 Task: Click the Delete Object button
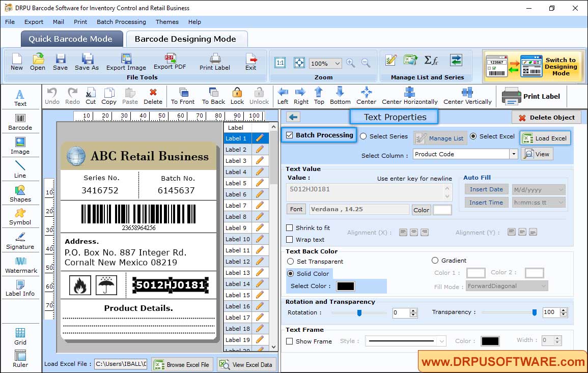[546, 118]
